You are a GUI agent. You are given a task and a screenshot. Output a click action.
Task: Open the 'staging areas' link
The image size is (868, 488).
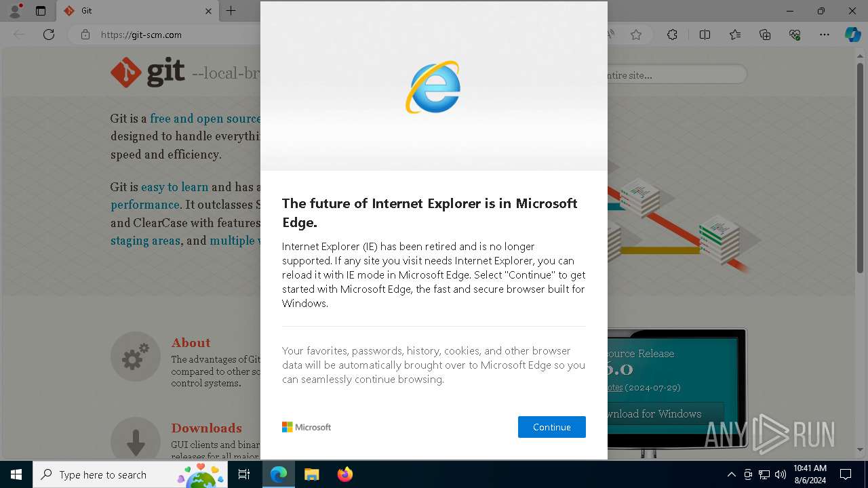click(x=145, y=241)
